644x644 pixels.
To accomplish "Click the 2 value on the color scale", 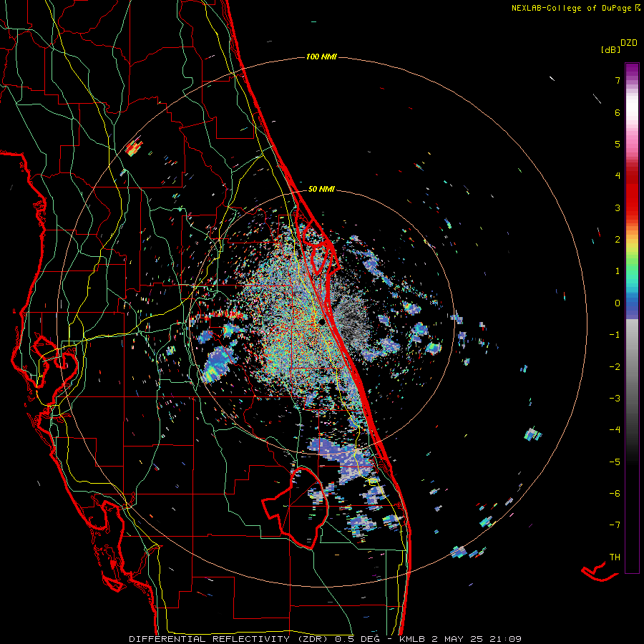I will coord(618,240).
